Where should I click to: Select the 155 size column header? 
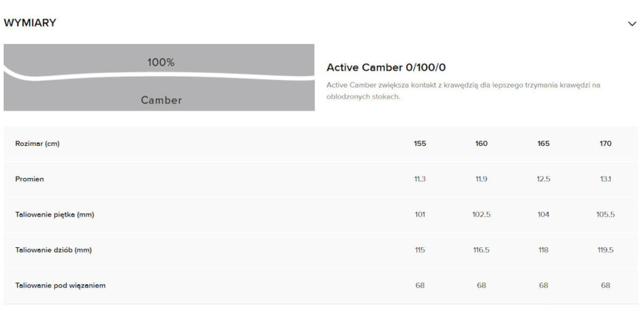pos(420,143)
